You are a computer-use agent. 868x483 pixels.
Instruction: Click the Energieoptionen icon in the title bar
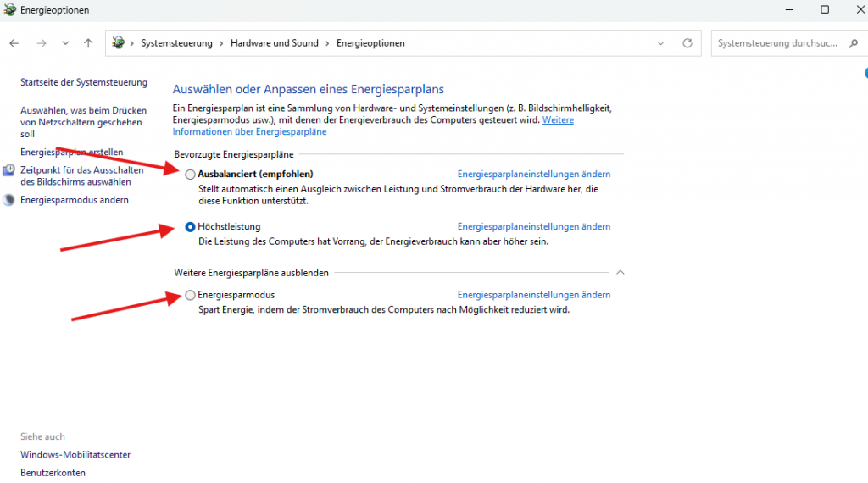[9, 10]
